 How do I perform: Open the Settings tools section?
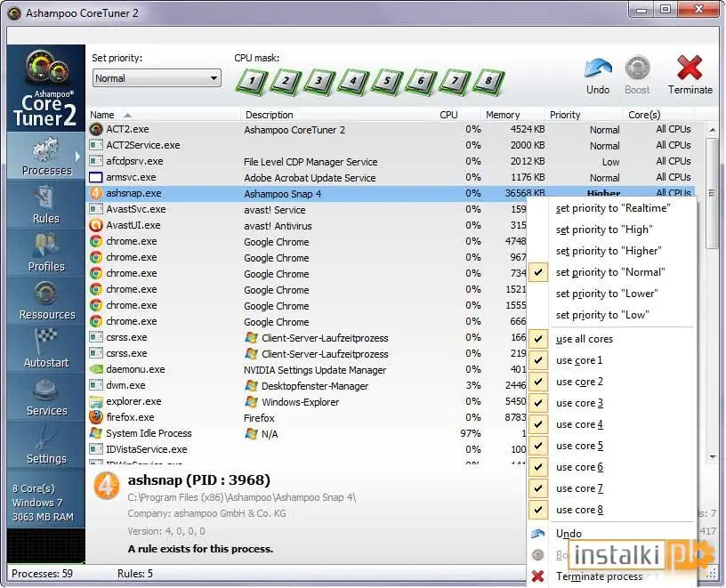[46, 445]
